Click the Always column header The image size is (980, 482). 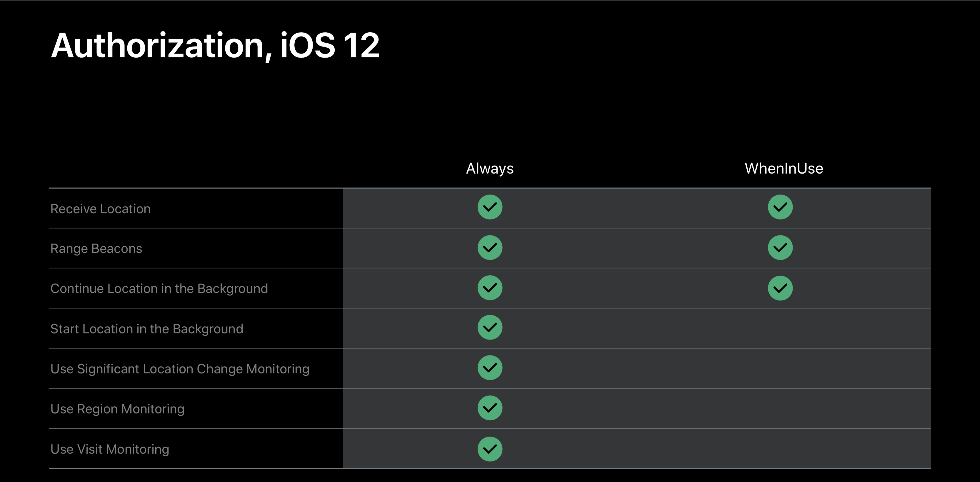[490, 168]
